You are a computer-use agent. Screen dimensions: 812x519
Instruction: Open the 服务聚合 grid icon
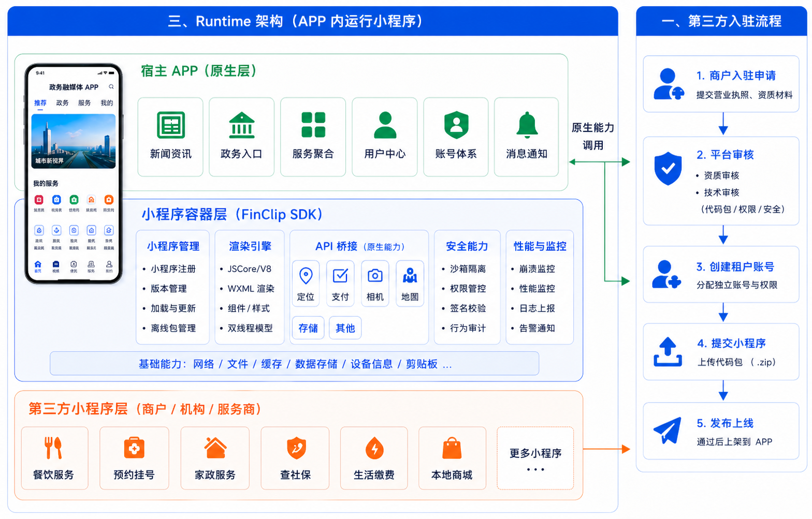point(313,125)
